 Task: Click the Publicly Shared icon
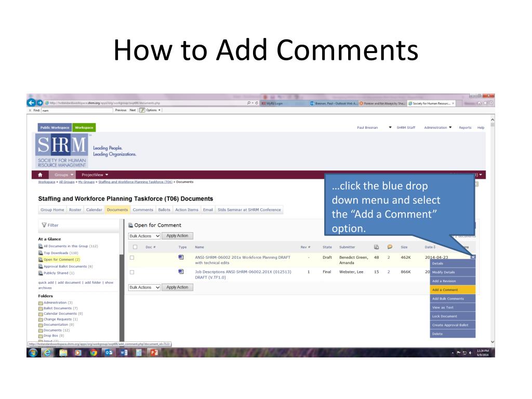[41, 273]
